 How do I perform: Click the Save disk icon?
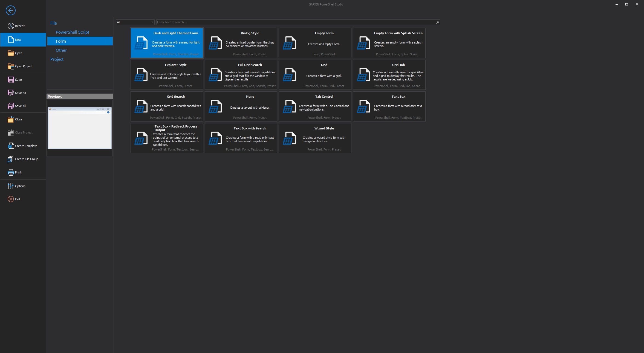11,80
